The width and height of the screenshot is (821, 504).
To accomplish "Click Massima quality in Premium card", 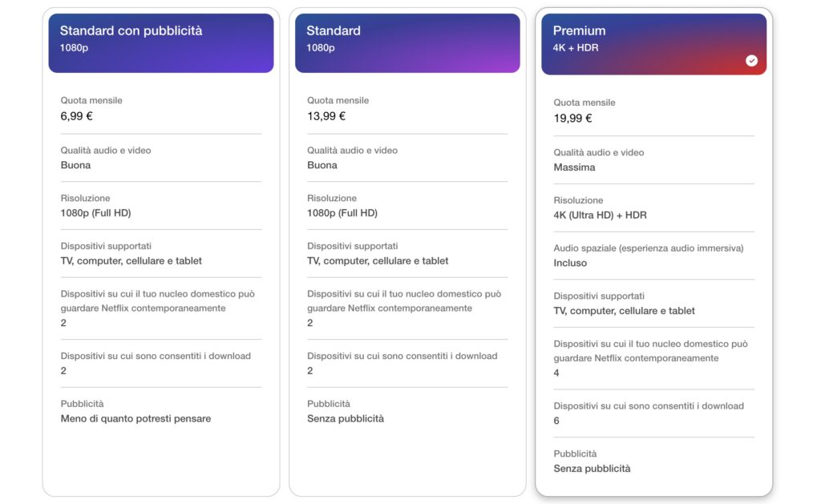I will pyautogui.click(x=574, y=168).
